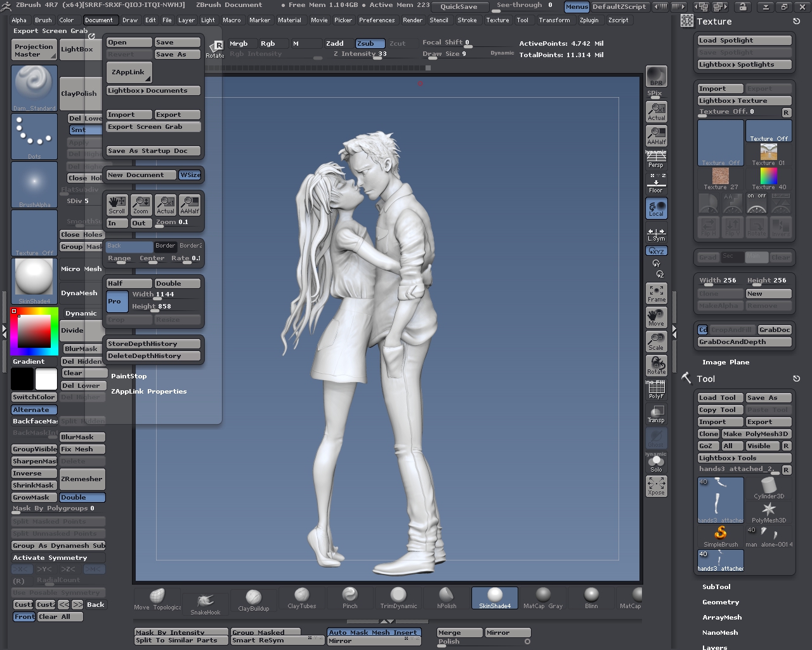Open Lightbox Documents browser
This screenshot has width=812, height=650.
pyautogui.click(x=154, y=90)
